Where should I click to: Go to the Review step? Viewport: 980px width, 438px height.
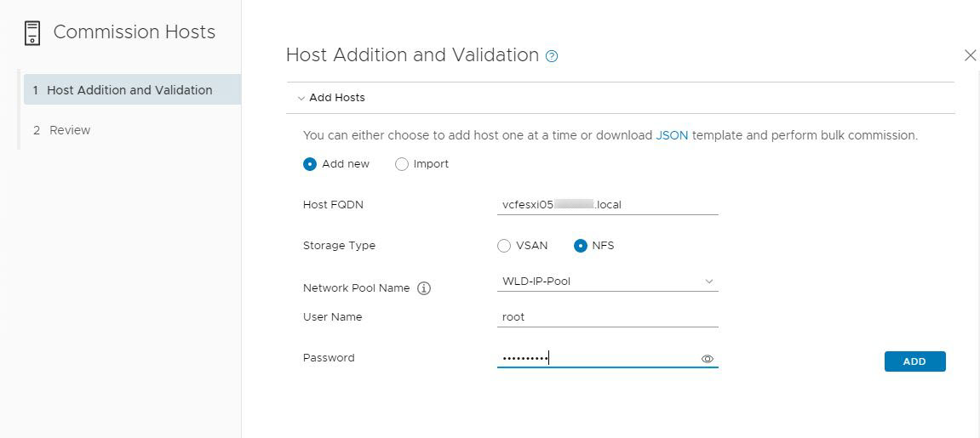[70, 130]
